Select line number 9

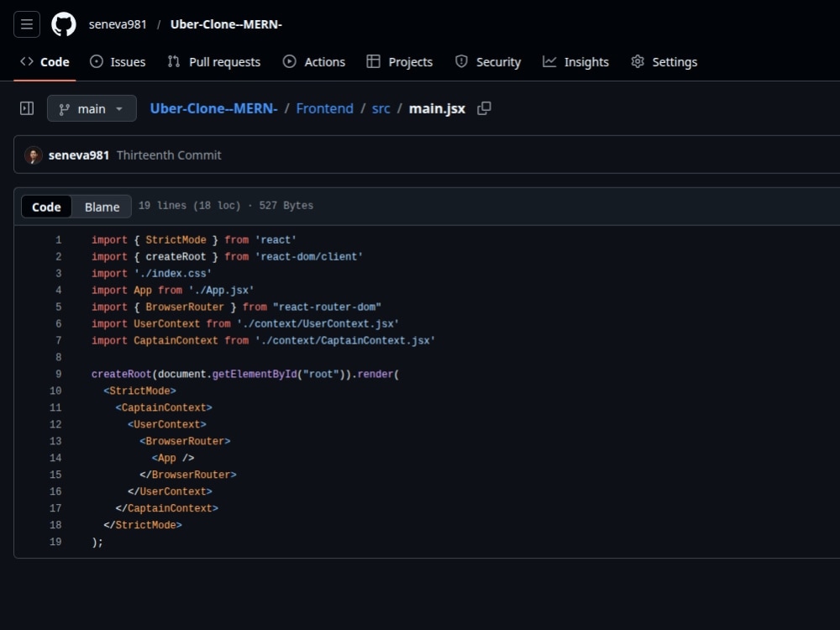pyautogui.click(x=59, y=374)
